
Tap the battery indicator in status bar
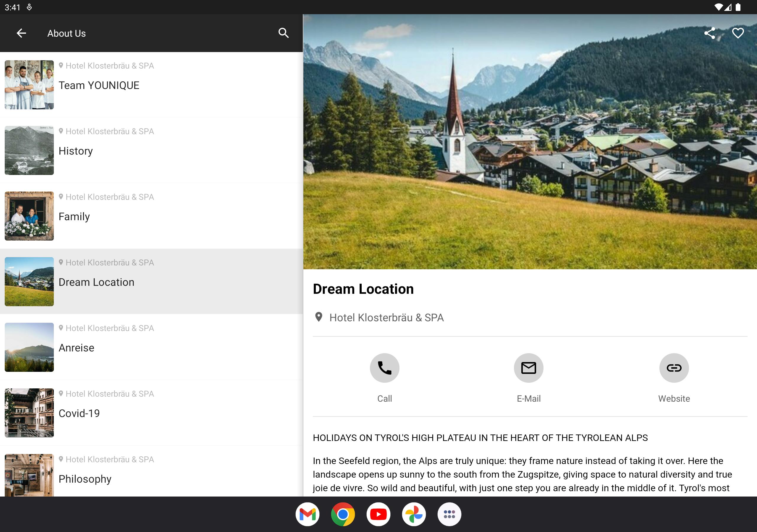(x=738, y=7)
